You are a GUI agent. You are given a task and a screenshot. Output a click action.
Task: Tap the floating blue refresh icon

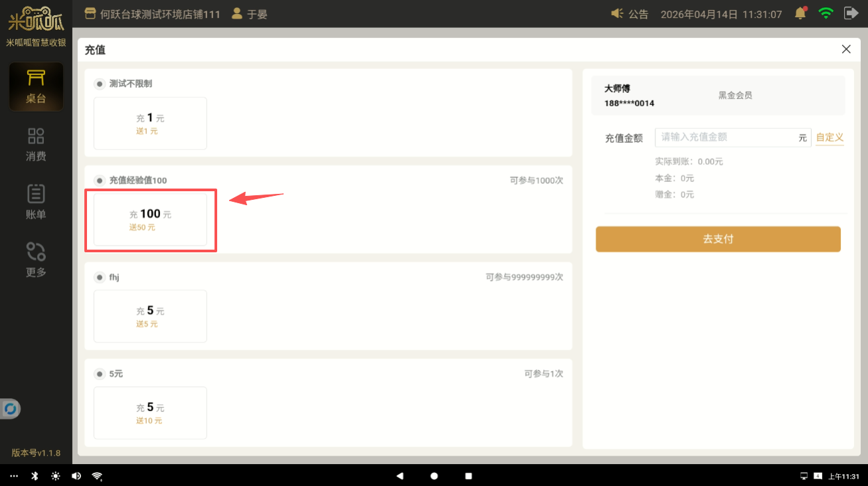coord(10,408)
